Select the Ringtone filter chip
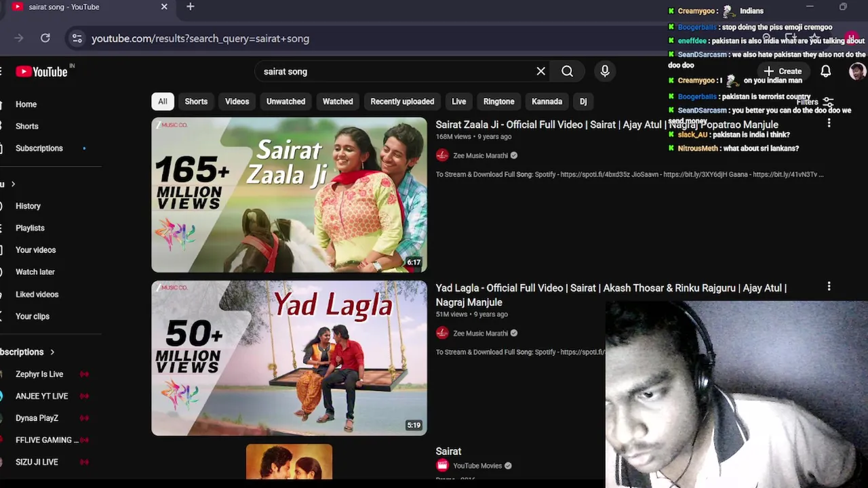868x488 pixels. point(499,102)
